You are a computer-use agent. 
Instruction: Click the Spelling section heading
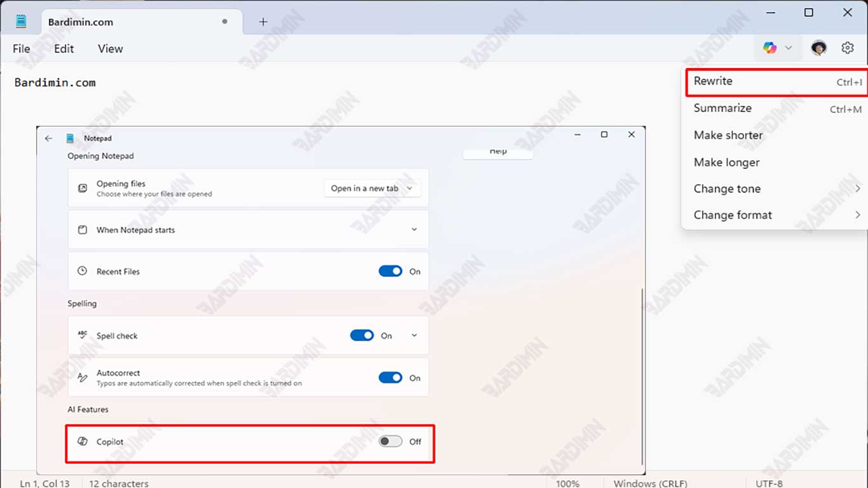click(x=82, y=304)
